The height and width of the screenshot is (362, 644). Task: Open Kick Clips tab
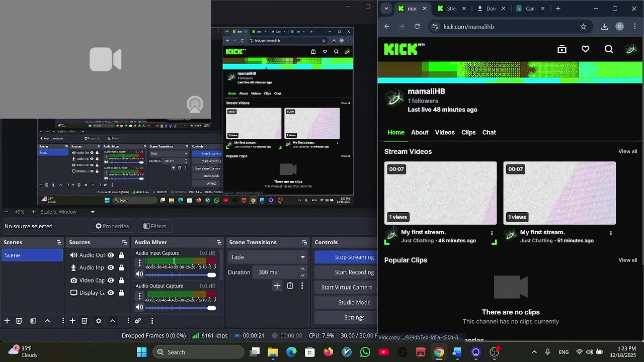tap(468, 132)
